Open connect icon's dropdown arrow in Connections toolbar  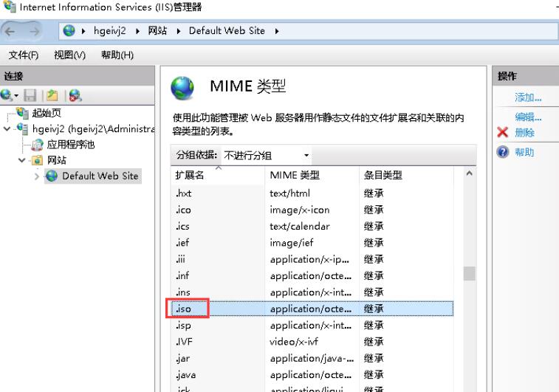click(x=16, y=95)
